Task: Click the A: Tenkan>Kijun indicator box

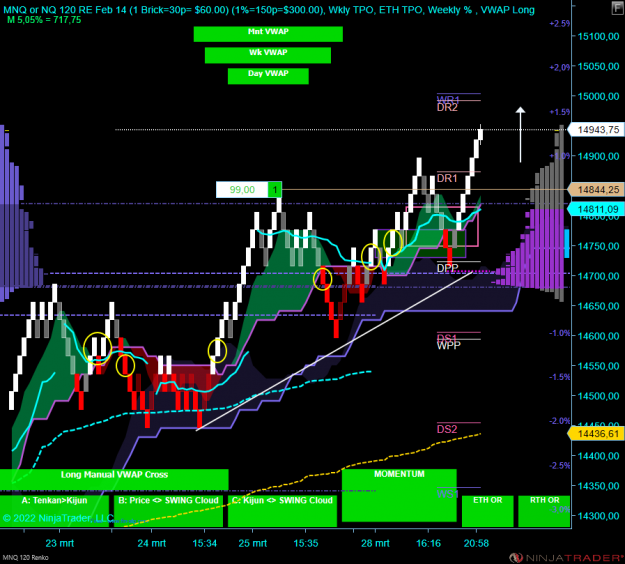Action: click(x=54, y=511)
